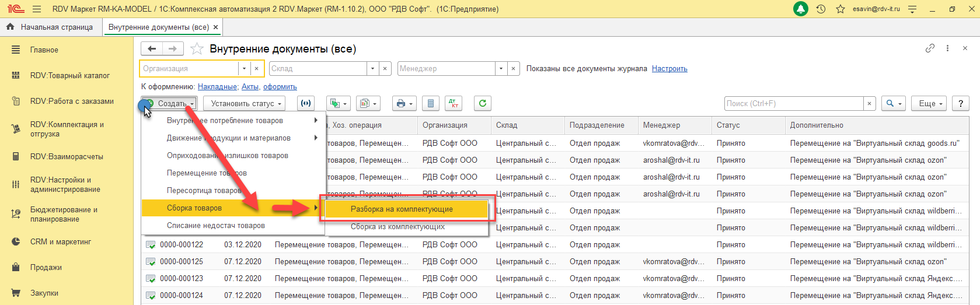Select Списание недостач товаров menu item
Viewport: 980px width, 305px height.
pyautogui.click(x=233, y=225)
